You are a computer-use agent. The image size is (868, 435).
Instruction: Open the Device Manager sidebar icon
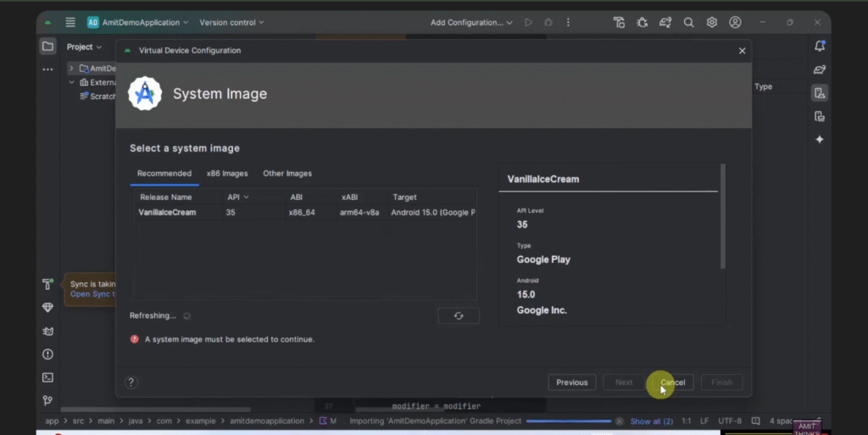(x=820, y=93)
